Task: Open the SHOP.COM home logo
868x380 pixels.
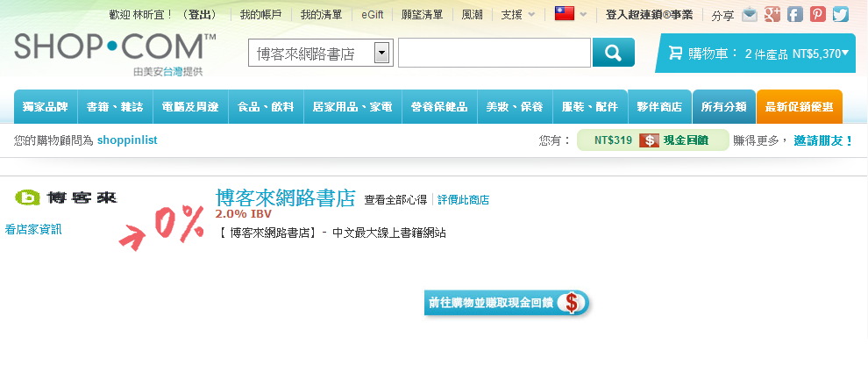Action: [x=115, y=47]
